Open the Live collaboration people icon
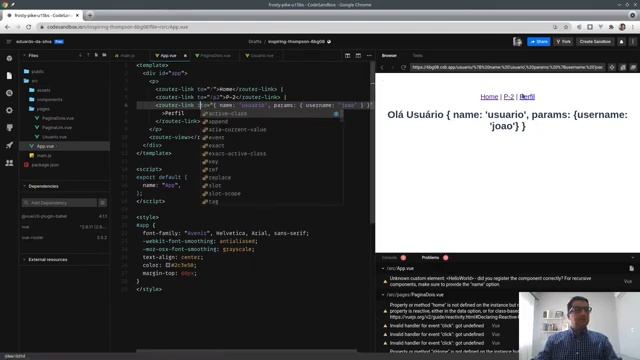Viewport: 640px width, 360px height. tap(9, 163)
